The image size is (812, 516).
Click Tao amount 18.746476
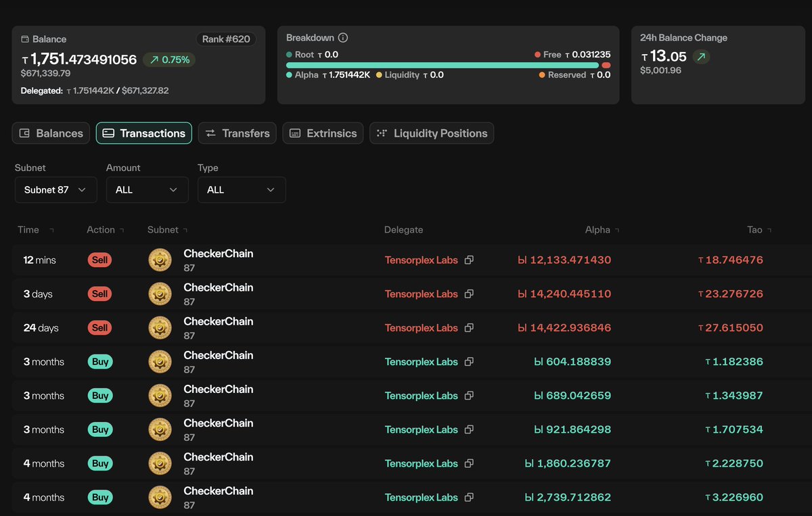[731, 260]
